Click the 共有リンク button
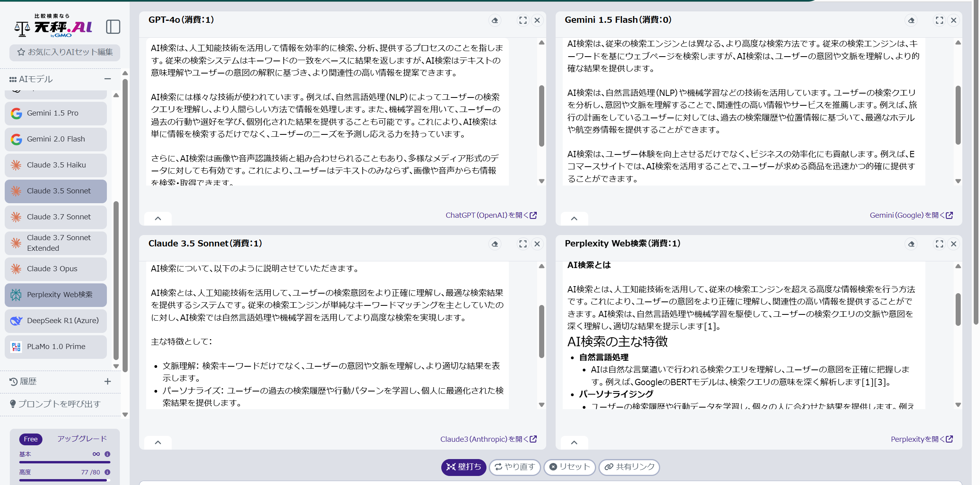Viewport: 980px width, 485px height. (x=629, y=467)
